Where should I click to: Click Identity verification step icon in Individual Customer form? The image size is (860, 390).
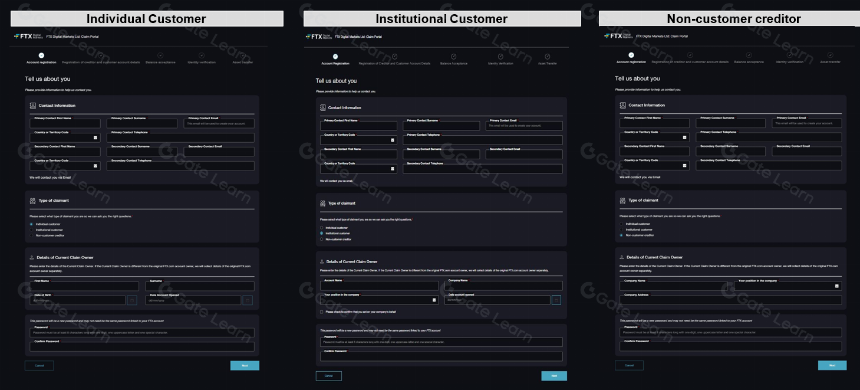[201, 55]
